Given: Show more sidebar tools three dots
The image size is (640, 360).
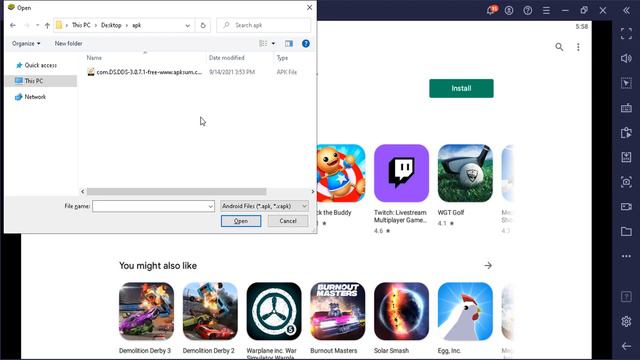Looking at the screenshot, I should 626,256.
